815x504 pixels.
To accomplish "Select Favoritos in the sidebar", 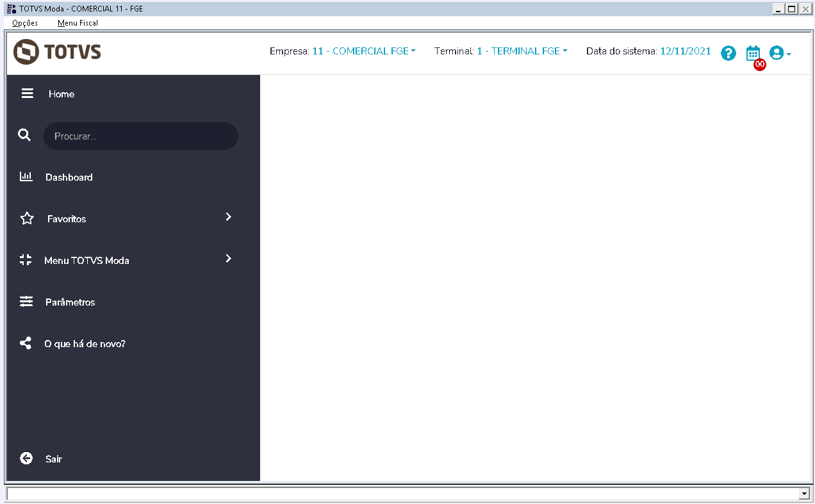I will pyautogui.click(x=67, y=219).
